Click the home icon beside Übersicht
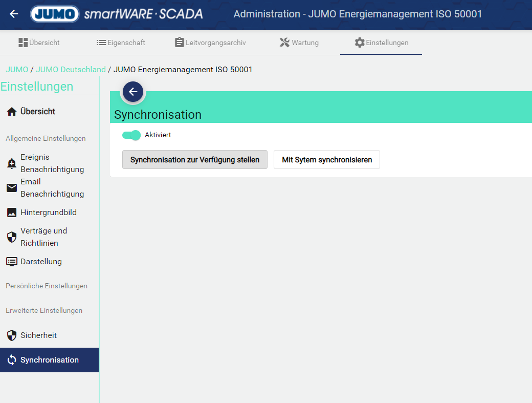Image resolution: width=532 pixels, height=403 pixels. [x=11, y=112]
